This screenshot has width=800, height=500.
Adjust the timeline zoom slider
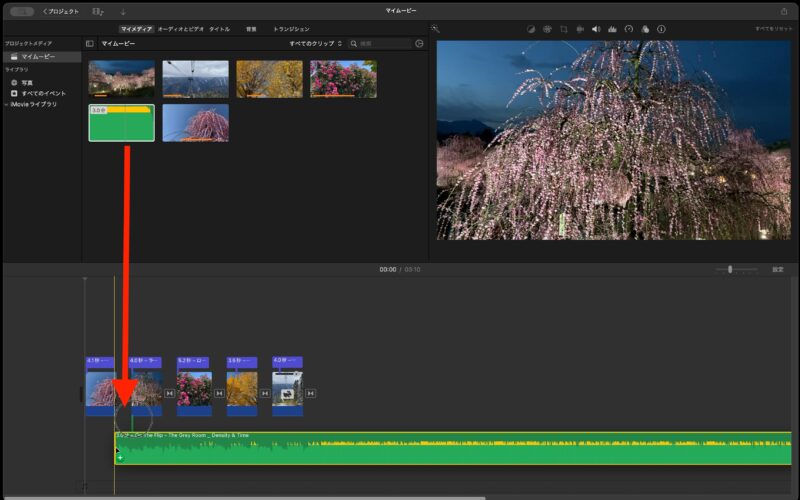[x=730, y=269]
